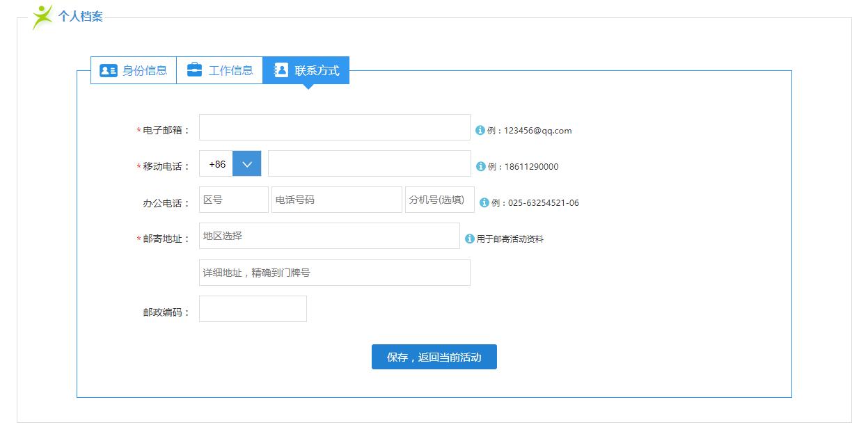868x434 pixels.
Task: Click the 邮政编码 field label
Action: (x=166, y=312)
